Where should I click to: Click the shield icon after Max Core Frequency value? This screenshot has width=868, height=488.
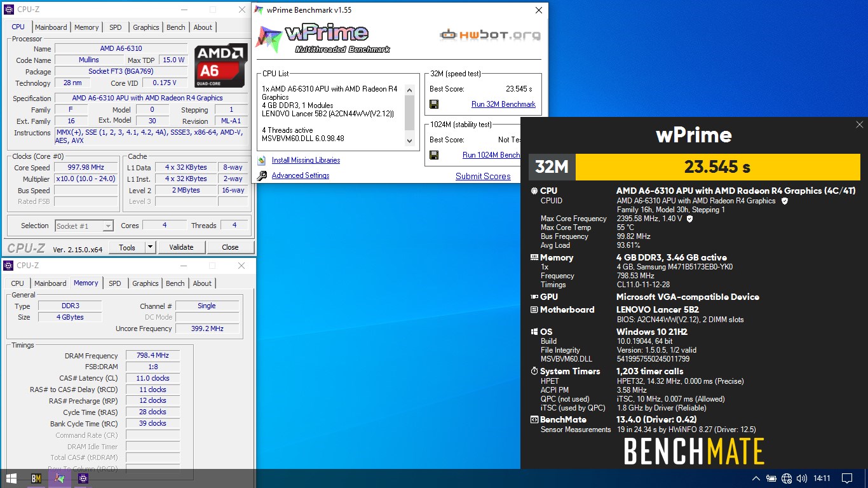[x=690, y=219]
